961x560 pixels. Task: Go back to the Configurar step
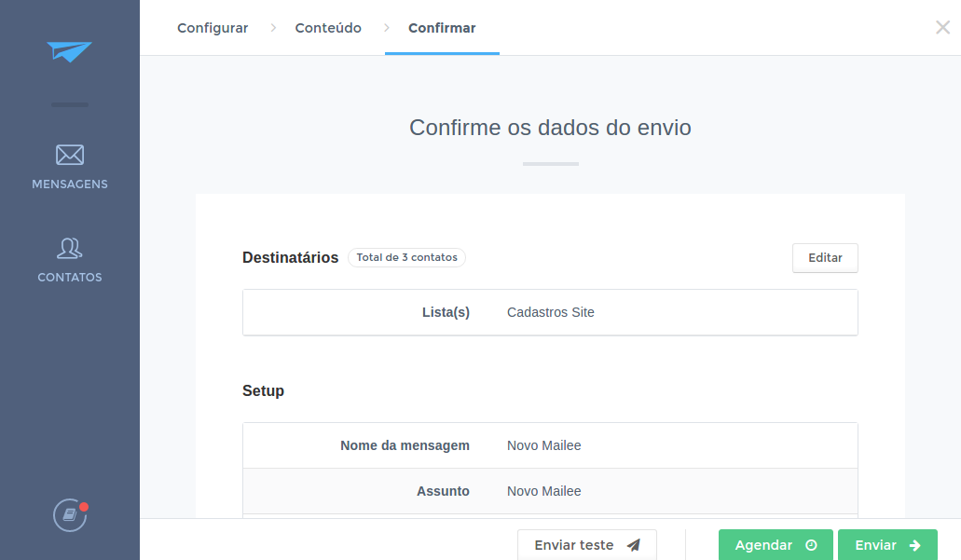pos(213,28)
